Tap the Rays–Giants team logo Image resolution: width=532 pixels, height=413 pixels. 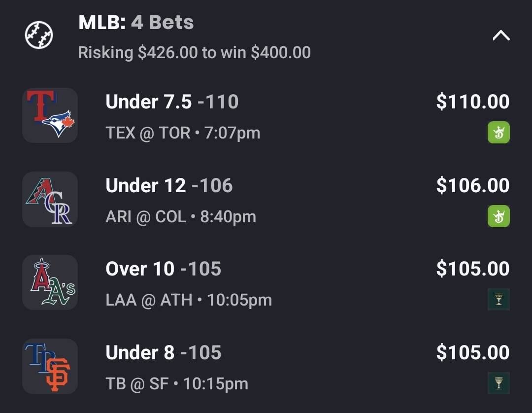(x=50, y=366)
